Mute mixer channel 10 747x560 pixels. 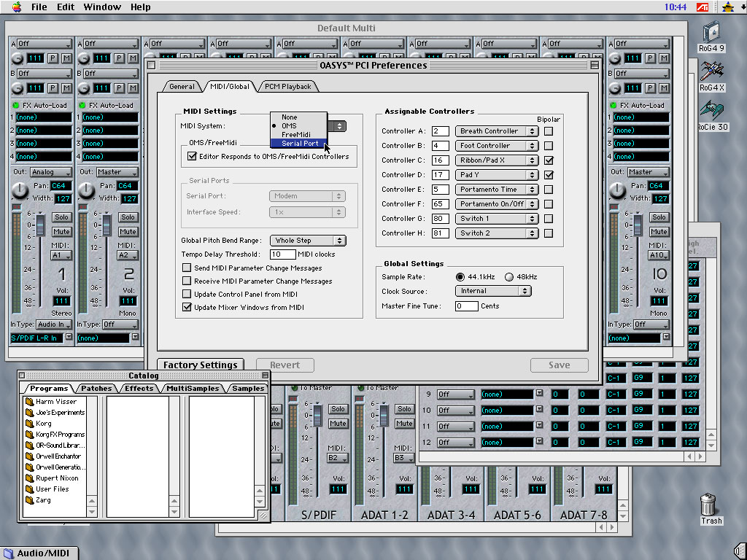[659, 232]
